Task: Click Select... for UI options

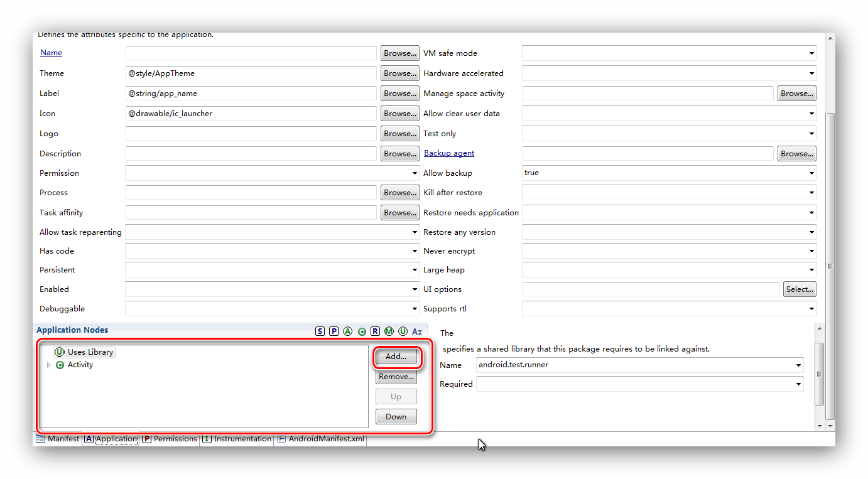Action: point(800,289)
